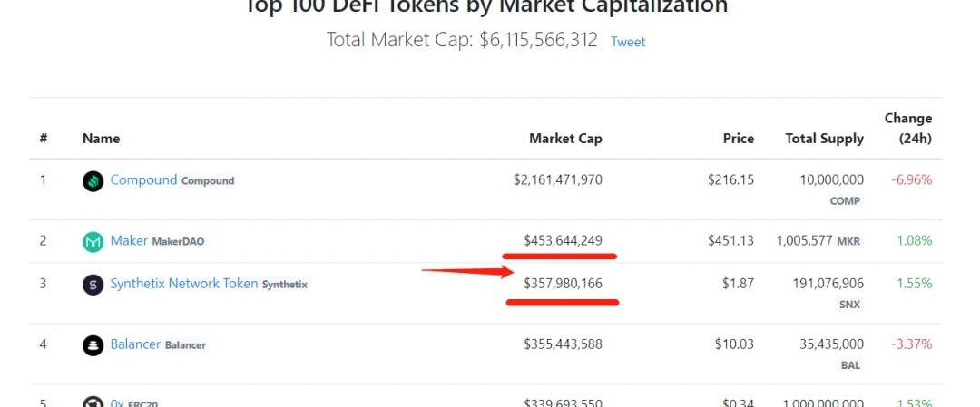Image resolution: width=980 pixels, height=407 pixels.
Task: Click Synthetix market cap value $357,980,166
Action: 563,284
